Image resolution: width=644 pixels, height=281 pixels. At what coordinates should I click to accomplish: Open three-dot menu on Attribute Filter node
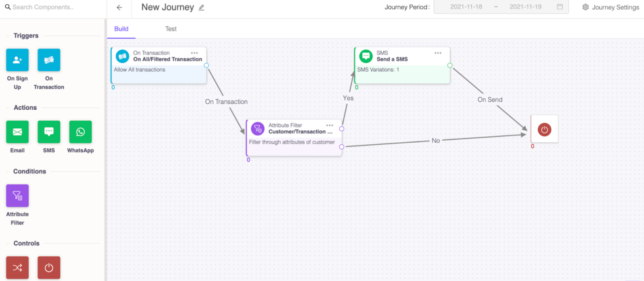pos(330,125)
